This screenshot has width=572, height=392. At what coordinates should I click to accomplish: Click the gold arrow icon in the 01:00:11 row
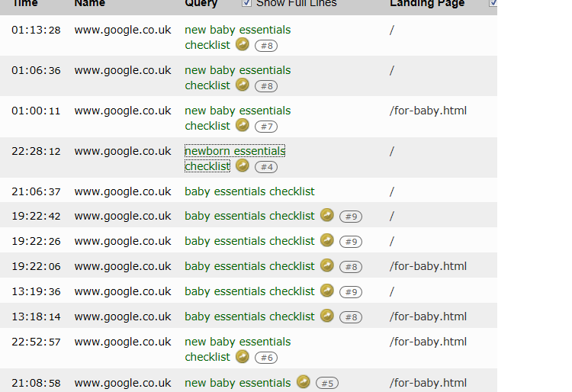[243, 125]
